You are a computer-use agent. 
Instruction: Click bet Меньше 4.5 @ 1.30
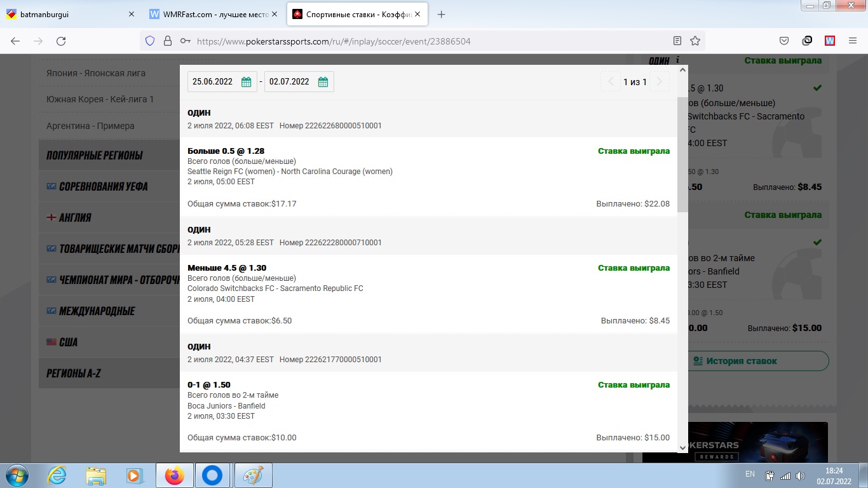pyautogui.click(x=227, y=268)
